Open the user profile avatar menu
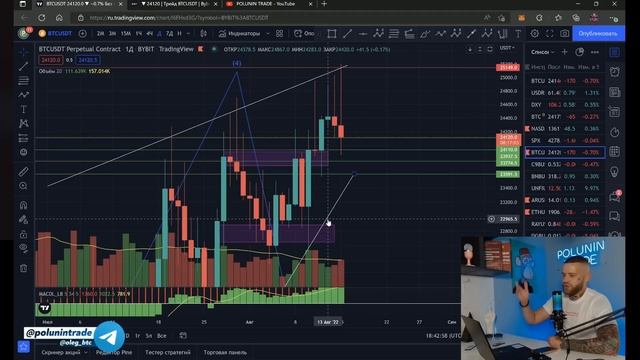 [24, 33]
